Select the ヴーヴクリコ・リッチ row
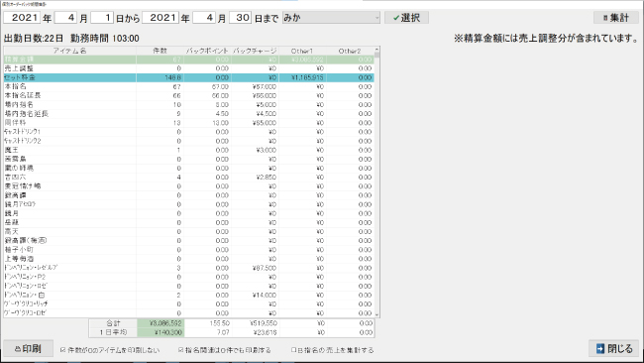Screen dimensions: 644x363 pyautogui.click(x=189, y=304)
